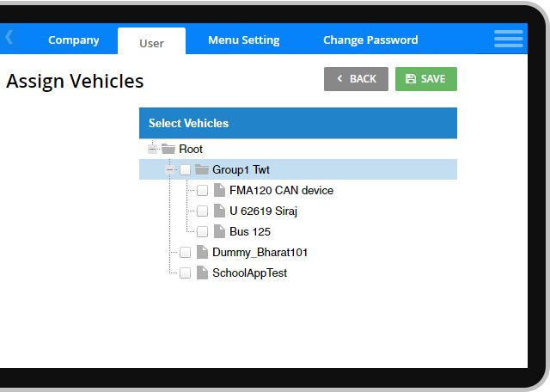Click the left chevron beside Company tab

9,38
